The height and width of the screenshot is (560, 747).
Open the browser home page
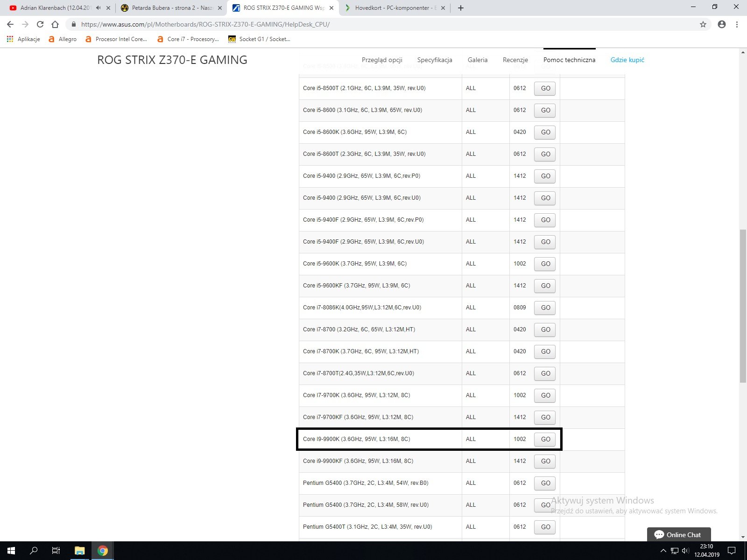click(55, 24)
